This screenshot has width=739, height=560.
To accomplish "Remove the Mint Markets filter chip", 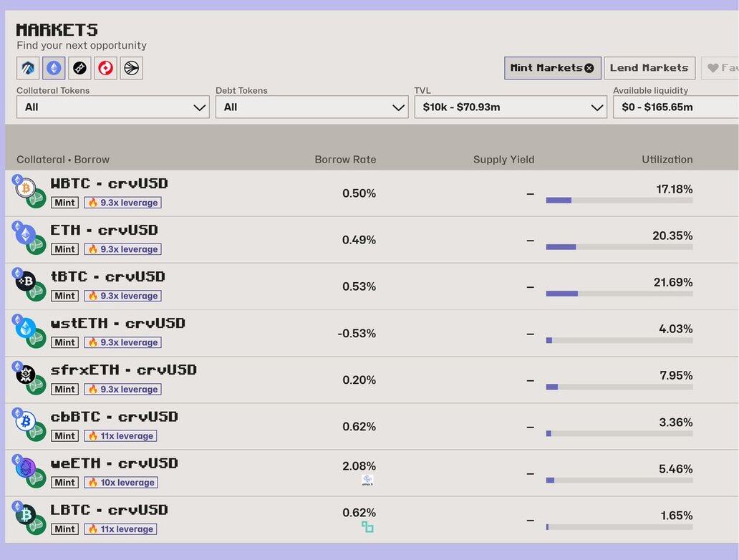I will [589, 68].
